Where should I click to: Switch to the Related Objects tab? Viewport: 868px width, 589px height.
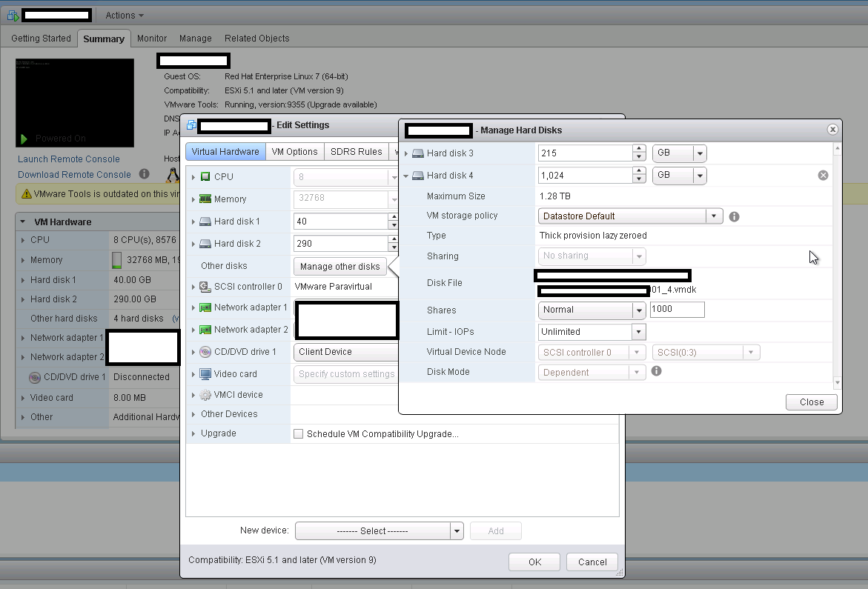tap(257, 39)
